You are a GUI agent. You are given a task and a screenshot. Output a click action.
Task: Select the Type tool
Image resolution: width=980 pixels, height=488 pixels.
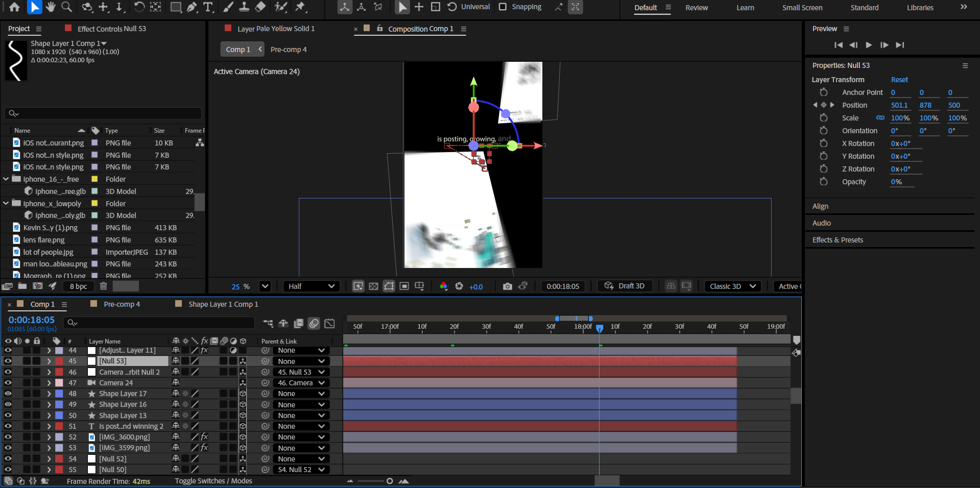pyautogui.click(x=208, y=7)
